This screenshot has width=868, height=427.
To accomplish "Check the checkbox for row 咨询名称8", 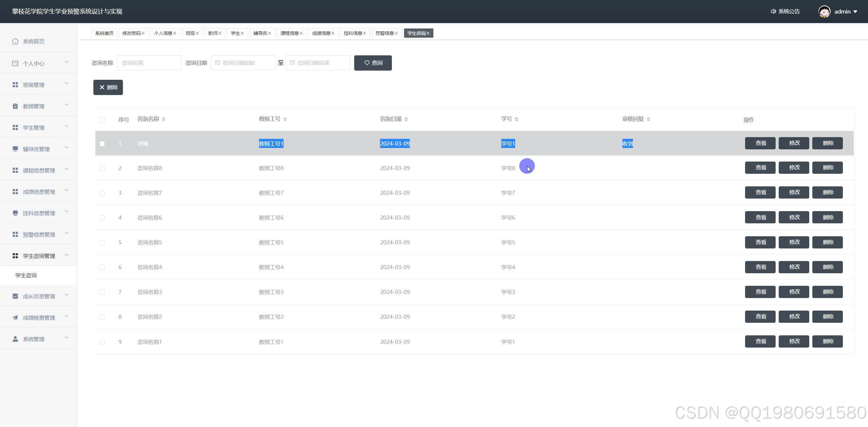I will [102, 168].
